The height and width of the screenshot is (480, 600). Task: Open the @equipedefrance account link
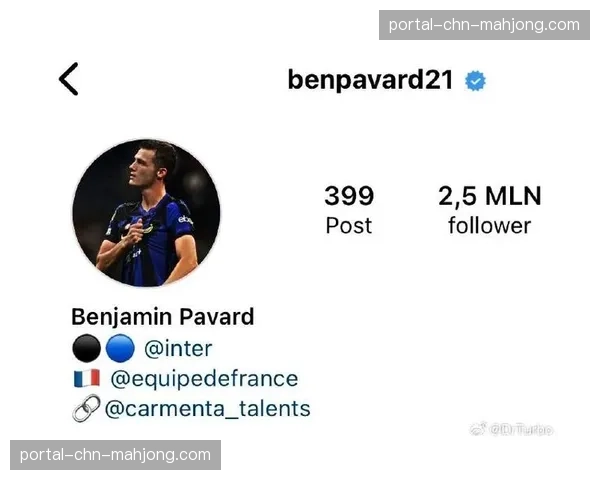coord(204,379)
